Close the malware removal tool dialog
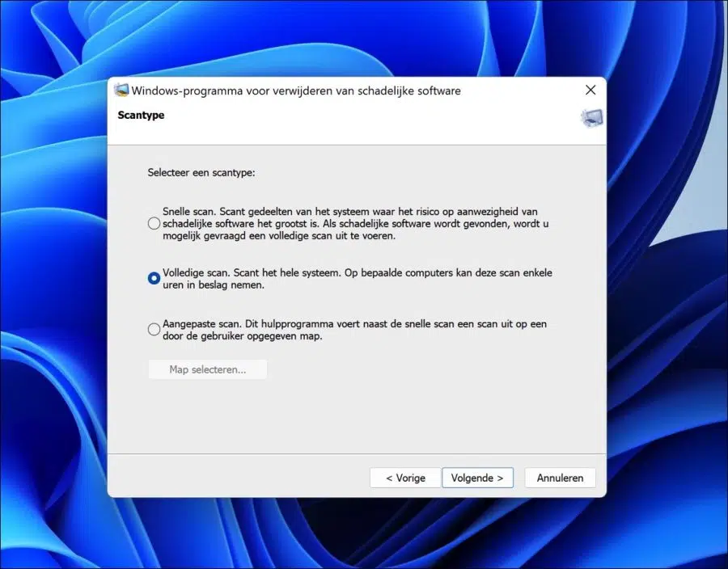The height and width of the screenshot is (569, 728). 590,90
